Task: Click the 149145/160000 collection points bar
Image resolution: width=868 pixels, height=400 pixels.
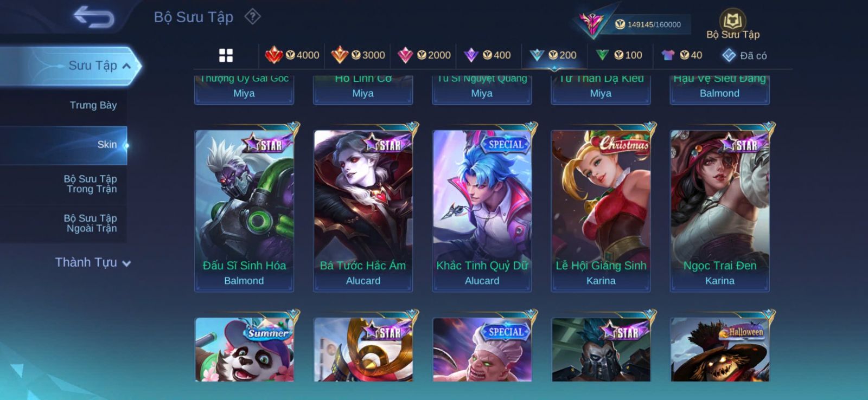Action: (648, 24)
